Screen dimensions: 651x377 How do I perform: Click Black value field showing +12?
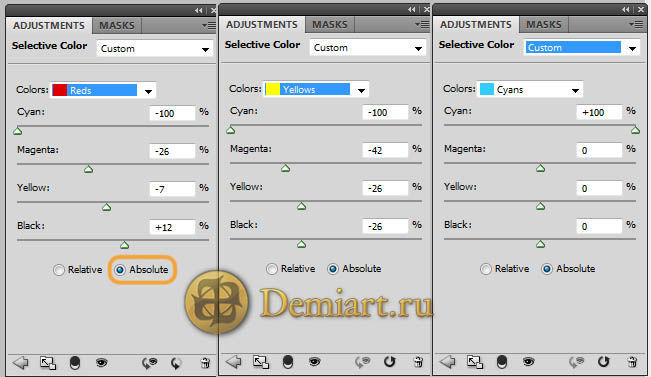pos(172,227)
